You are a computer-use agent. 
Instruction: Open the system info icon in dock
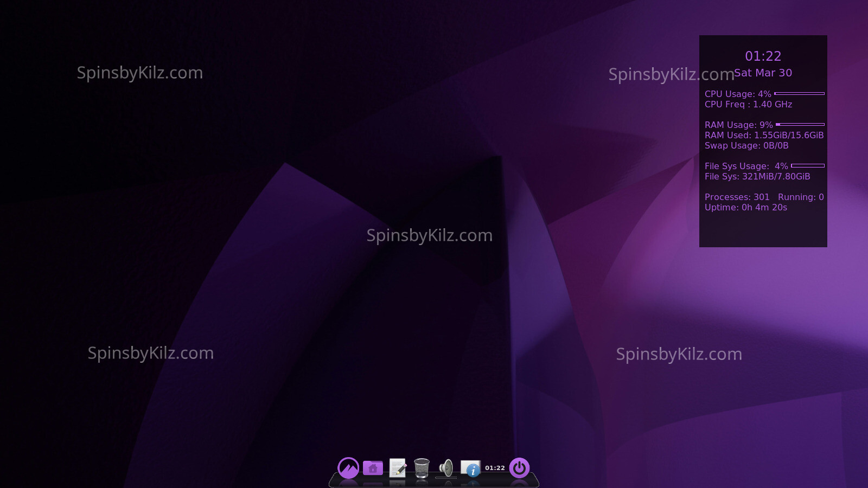(x=470, y=467)
